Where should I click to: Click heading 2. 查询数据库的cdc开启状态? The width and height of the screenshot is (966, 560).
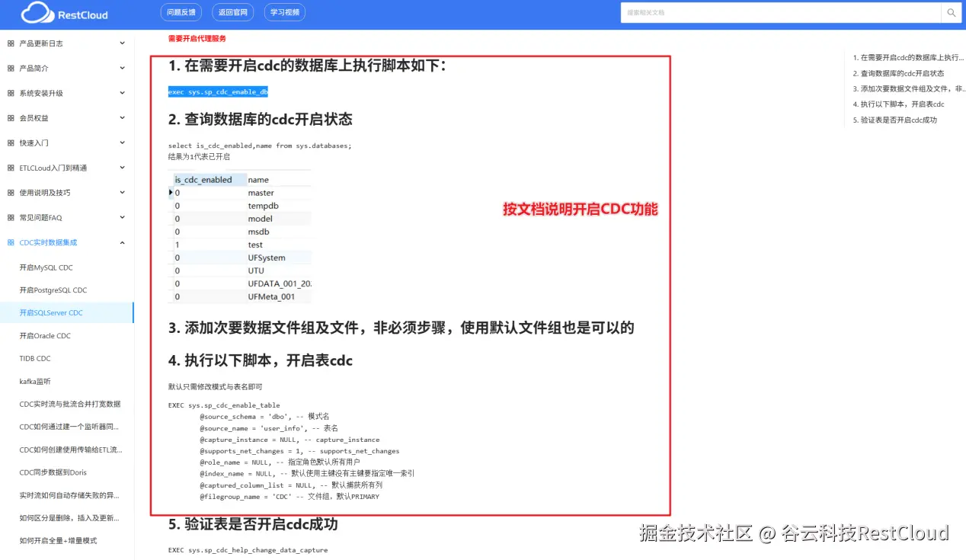261,120
